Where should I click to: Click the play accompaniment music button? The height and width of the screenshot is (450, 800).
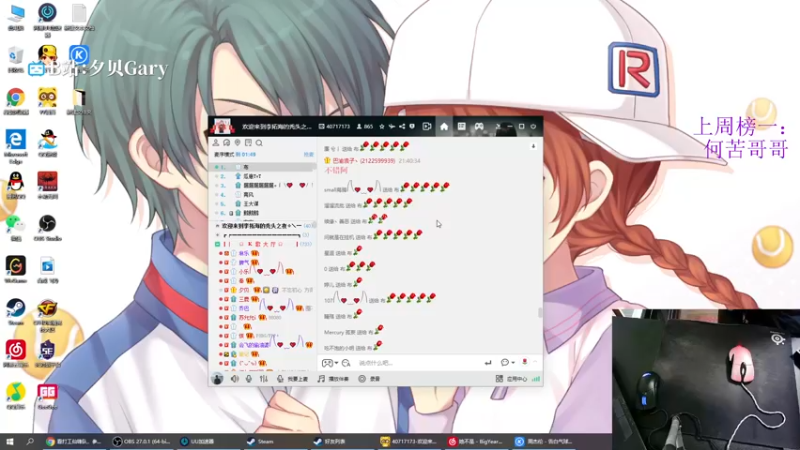(x=333, y=379)
